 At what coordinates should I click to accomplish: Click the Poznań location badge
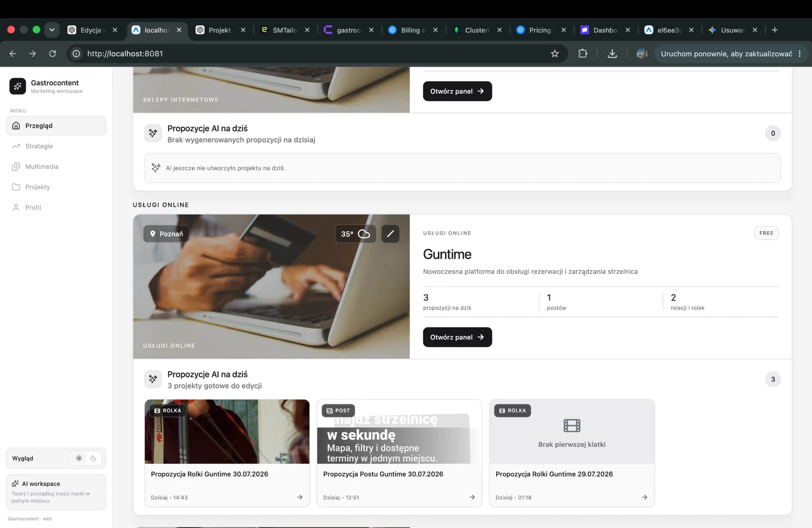point(166,234)
